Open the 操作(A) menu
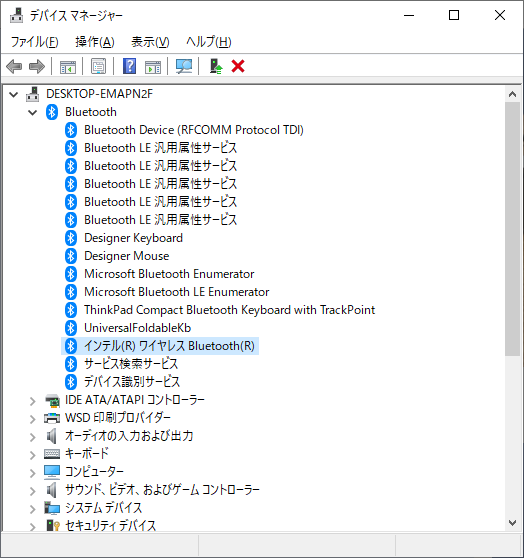The height and width of the screenshot is (558, 524). [95, 42]
